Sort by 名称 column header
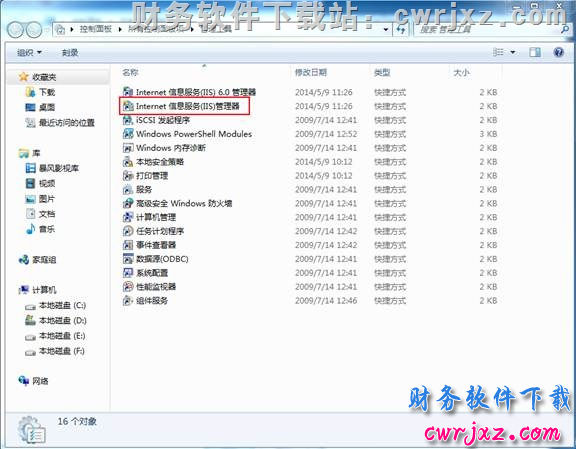The width and height of the screenshot is (576, 449). point(130,72)
